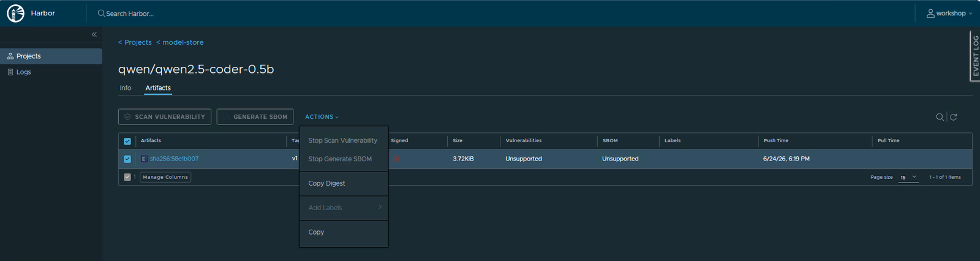
Task: Switch to the Artifacts tab
Action: pos(158,88)
